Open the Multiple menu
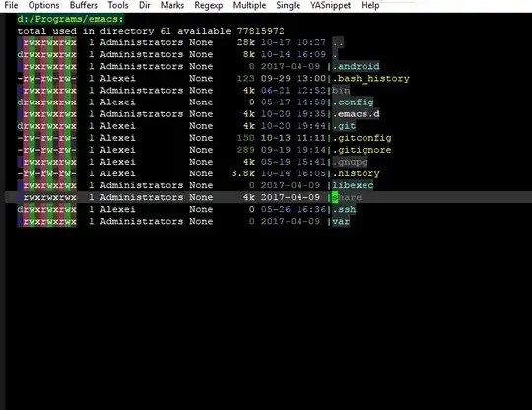Viewport: 532px width, 410px height. (x=249, y=6)
